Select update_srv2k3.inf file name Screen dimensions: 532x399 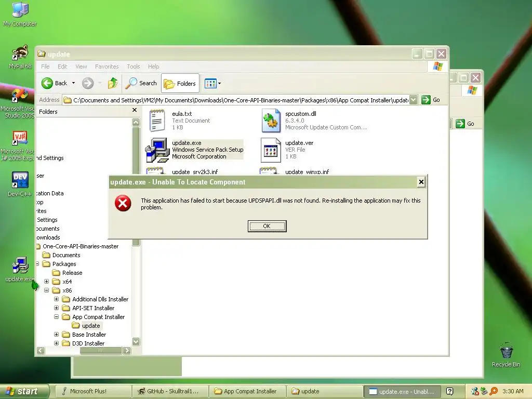195,171
